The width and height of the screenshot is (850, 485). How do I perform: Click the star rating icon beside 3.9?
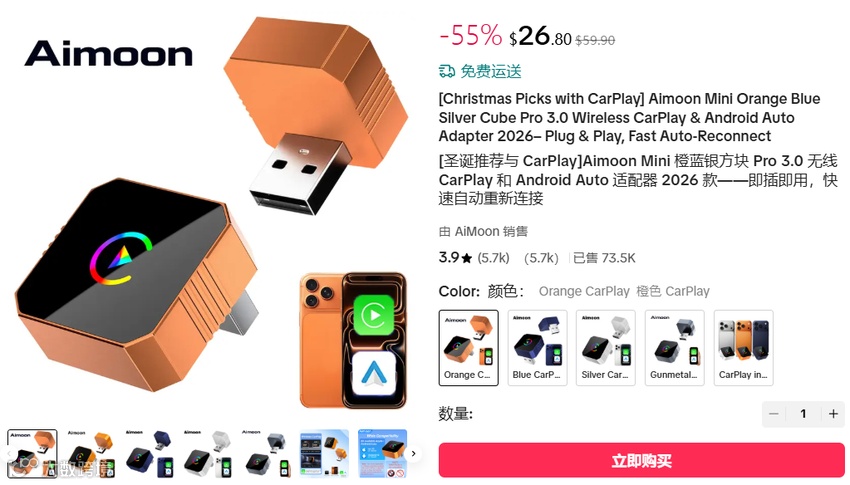pyautogui.click(x=467, y=258)
